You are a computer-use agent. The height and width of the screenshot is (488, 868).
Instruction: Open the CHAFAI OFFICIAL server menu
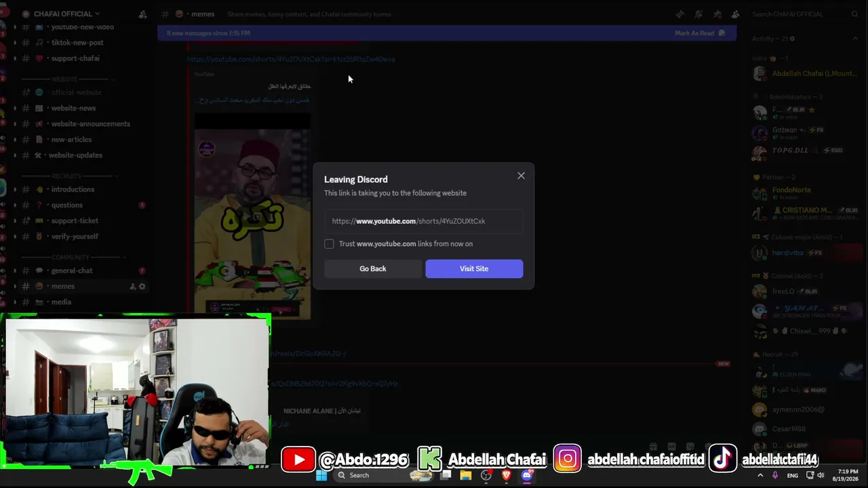pos(66,14)
